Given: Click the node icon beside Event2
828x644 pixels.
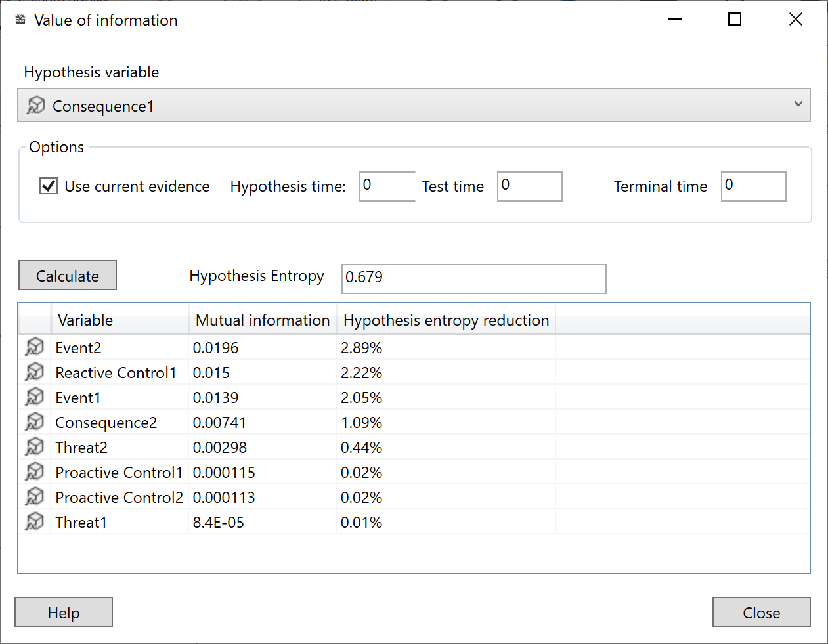Looking at the screenshot, I should click(35, 347).
